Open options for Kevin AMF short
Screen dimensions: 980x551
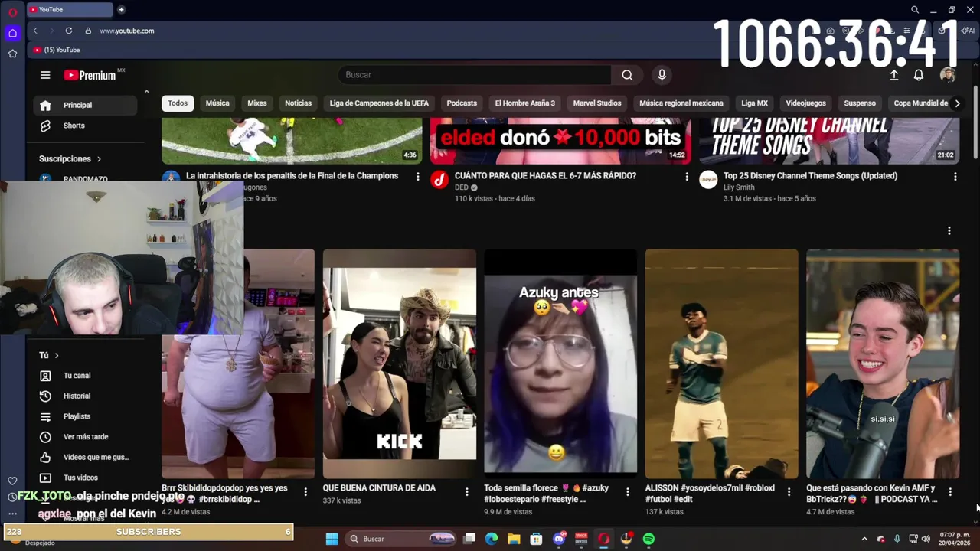tap(950, 492)
